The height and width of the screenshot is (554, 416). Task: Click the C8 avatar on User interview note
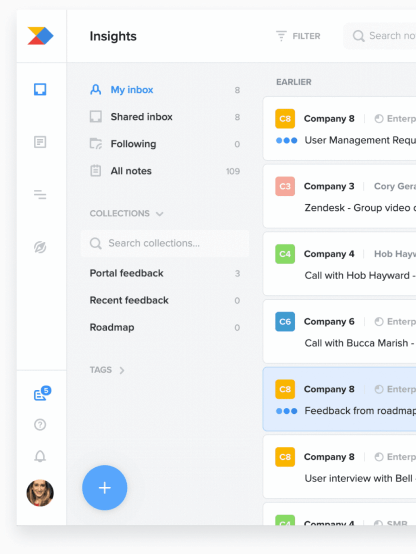[285, 457]
